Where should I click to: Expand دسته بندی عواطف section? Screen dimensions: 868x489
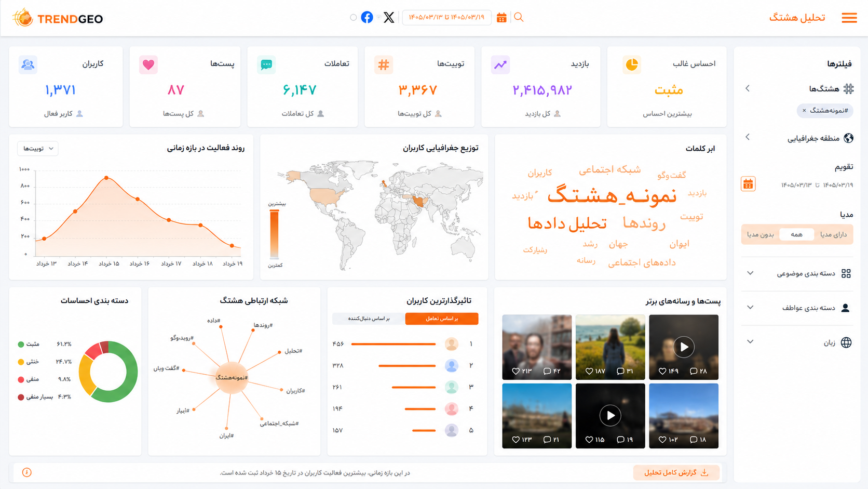pyautogui.click(x=750, y=307)
